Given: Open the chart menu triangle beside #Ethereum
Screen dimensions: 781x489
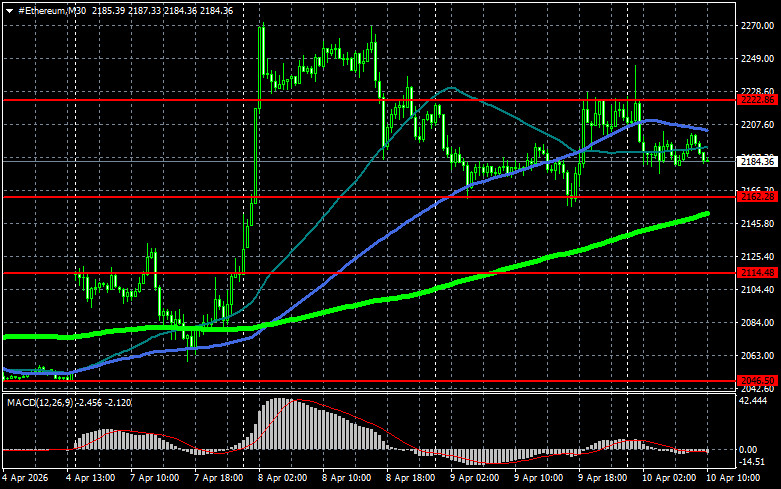Looking at the screenshot, I should 9,9.
